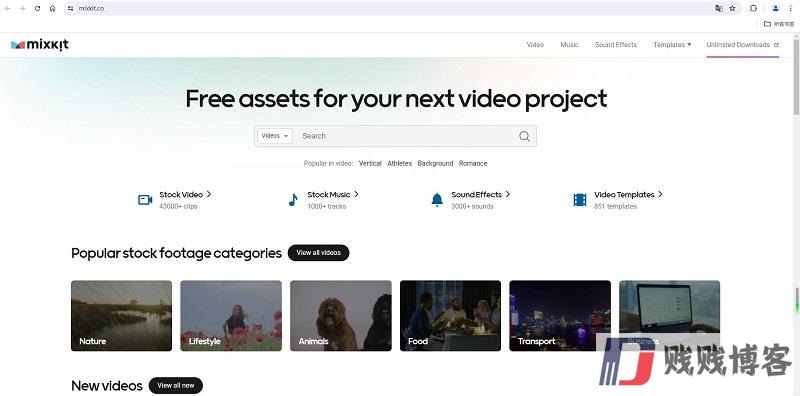Open the Animals category thumbnail
This screenshot has width=800, height=396.
click(341, 315)
